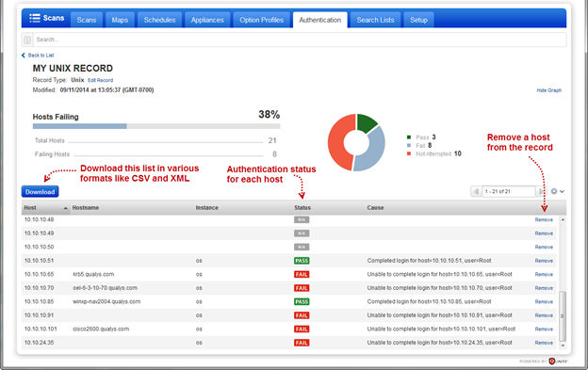Click the search filter icon beside Search
Viewport: 588px width, 370px height.
pos(27,40)
